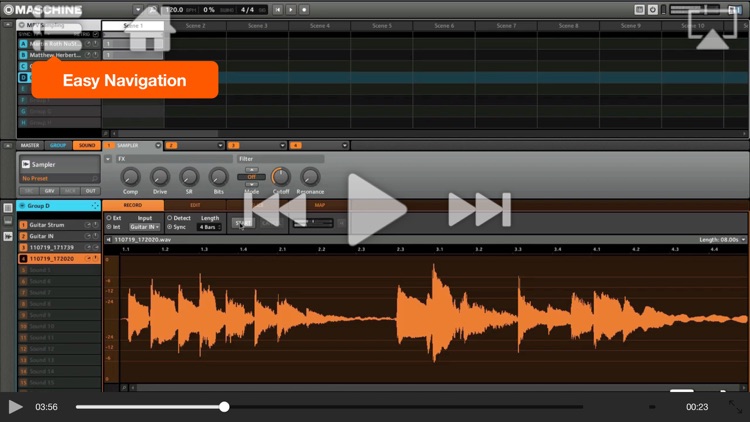
Task: Select Guitar IN sound slot
Action: pos(59,236)
